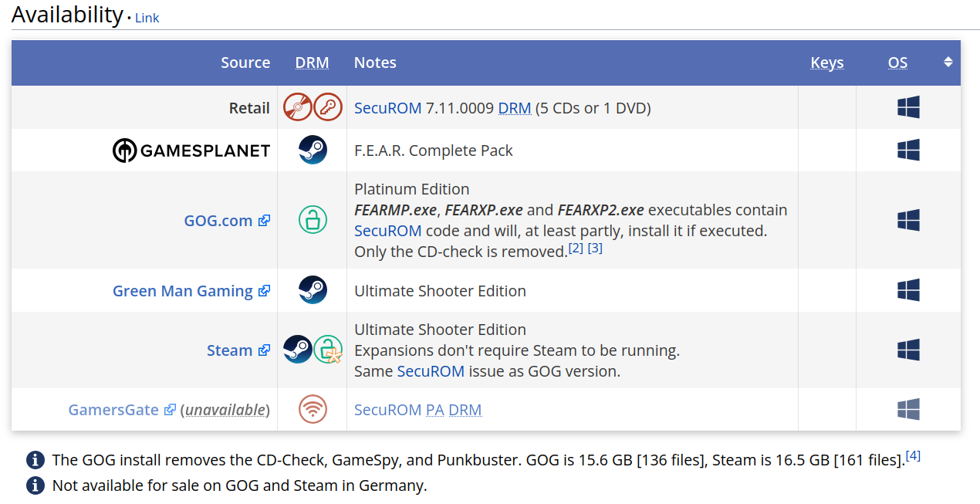Click the Retail source label
Image resolution: width=980 pixels, height=504 pixels.
point(249,108)
